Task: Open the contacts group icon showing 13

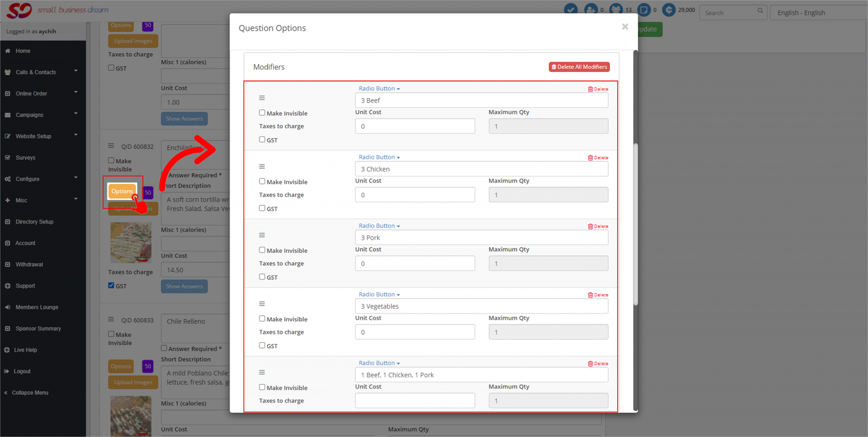Action: [616, 10]
